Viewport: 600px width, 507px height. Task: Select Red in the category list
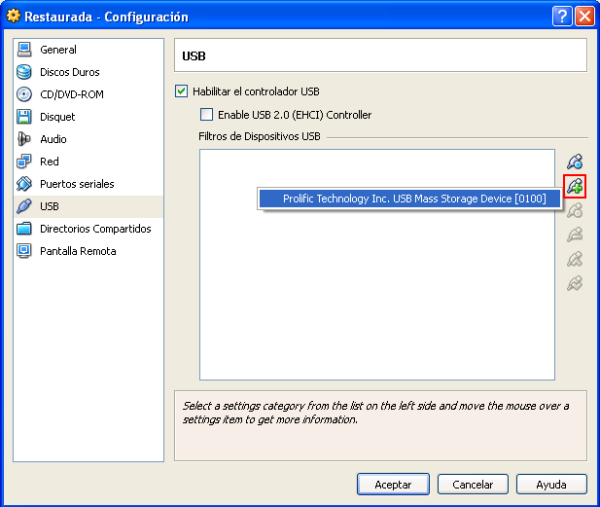[x=49, y=162]
